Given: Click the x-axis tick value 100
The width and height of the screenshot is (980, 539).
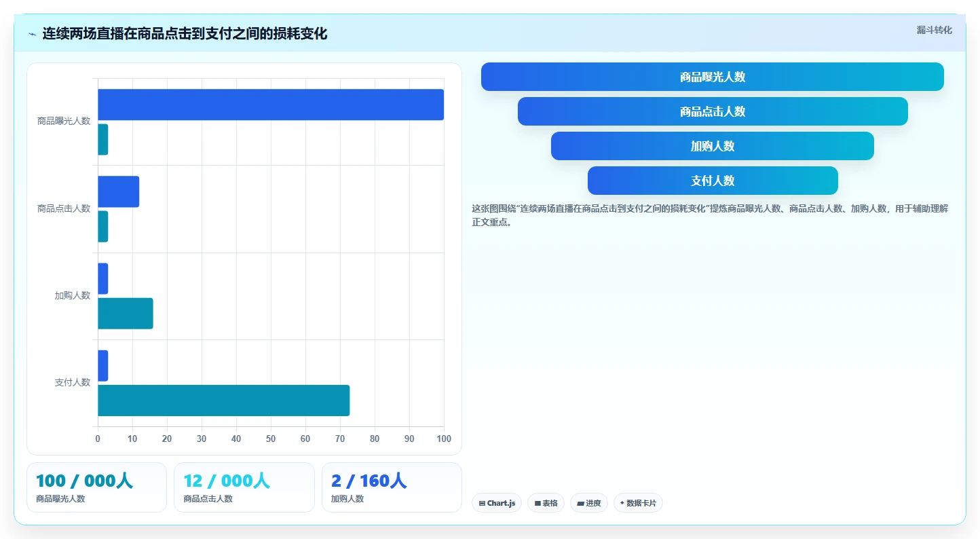Looking at the screenshot, I should pyautogui.click(x=444, y=439).
